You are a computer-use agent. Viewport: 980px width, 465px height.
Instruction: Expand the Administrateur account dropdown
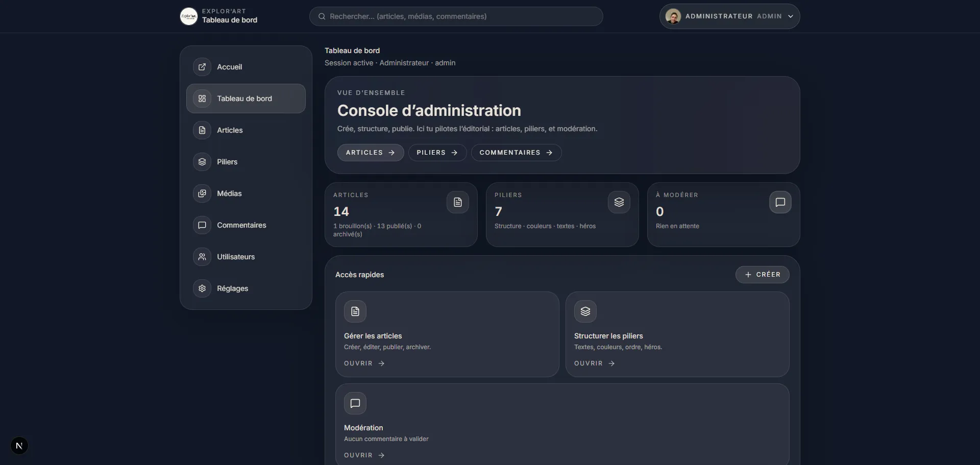click(x=790, y=16)
